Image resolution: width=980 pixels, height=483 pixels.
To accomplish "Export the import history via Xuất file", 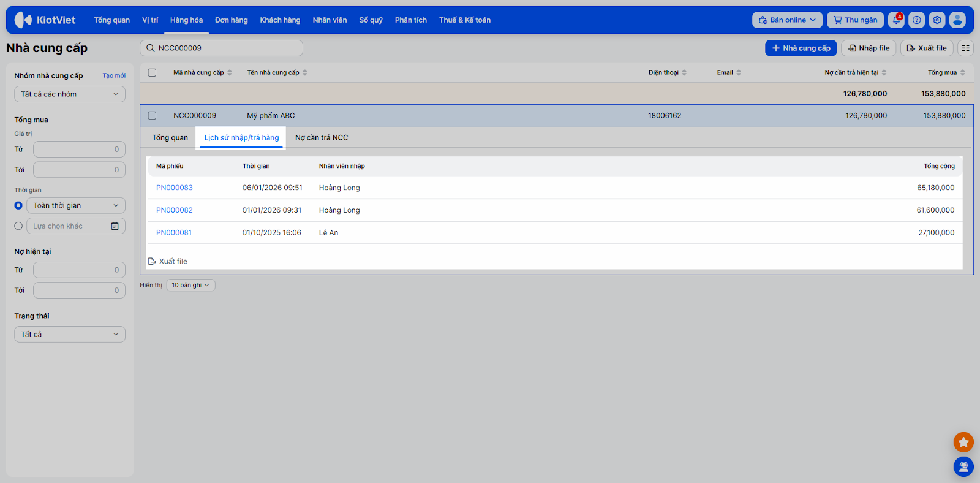I will pos(168,261).
